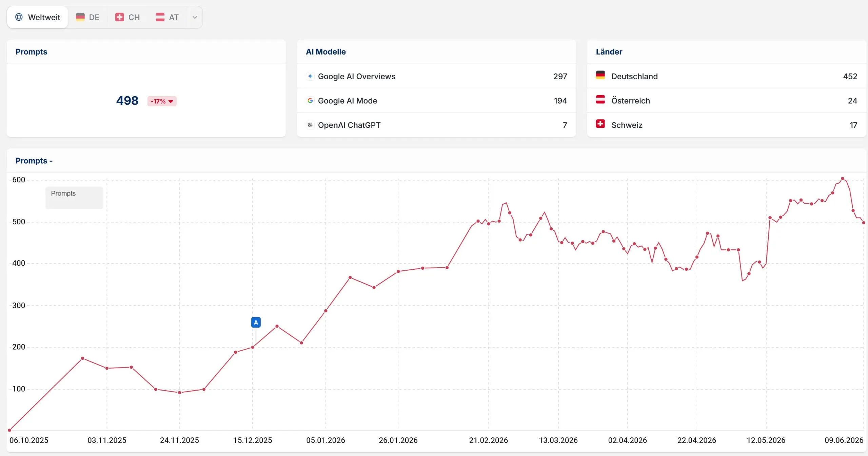
Task: Click the value 452 for Deutschland
Action: 850,77
